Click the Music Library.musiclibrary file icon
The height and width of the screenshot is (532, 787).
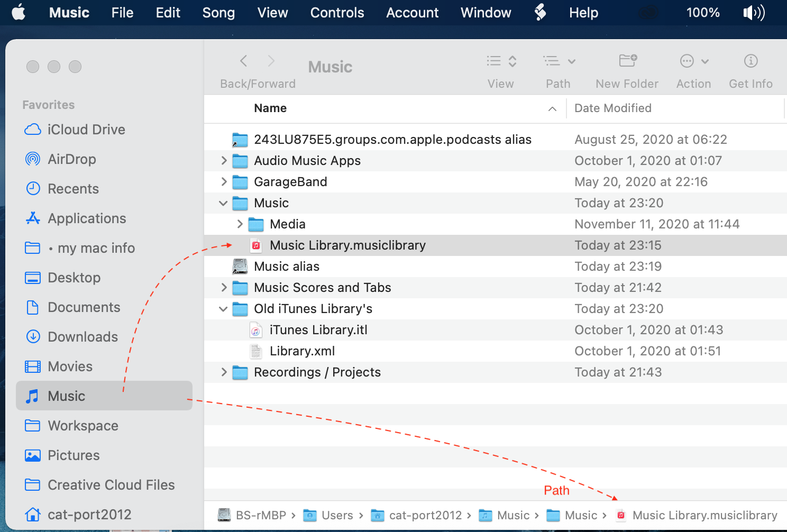pyautogui.click(x=256, y=245)
